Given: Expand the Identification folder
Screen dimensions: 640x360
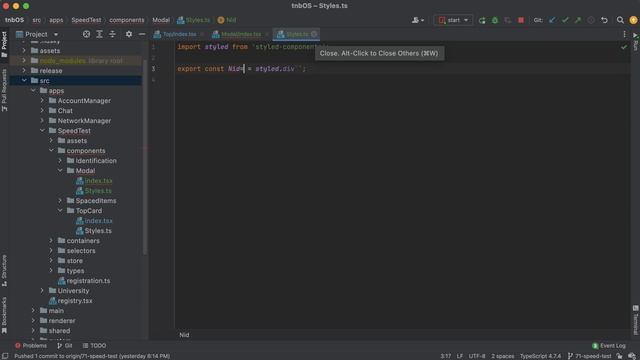Looking at the screenshot, I should click(x=60, y=160).
